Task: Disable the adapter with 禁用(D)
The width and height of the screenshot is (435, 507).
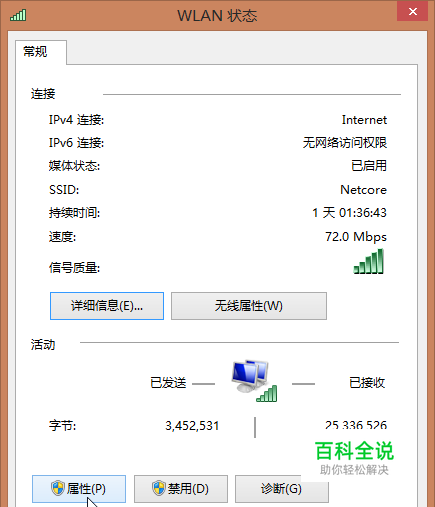Action: tap(181, 489)
